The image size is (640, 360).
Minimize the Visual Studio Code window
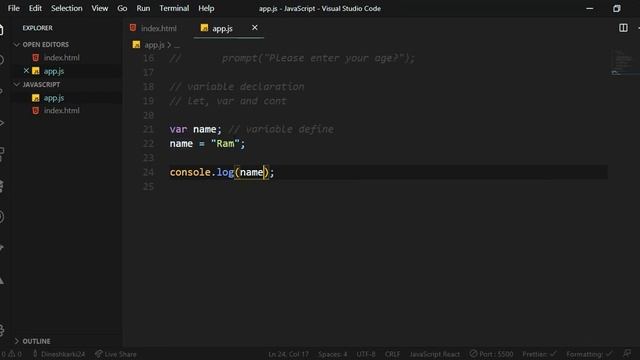pos(590,8)
